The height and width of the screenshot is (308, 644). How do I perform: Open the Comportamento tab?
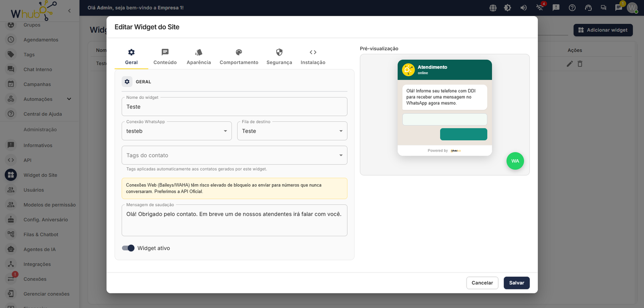point(239,57)
